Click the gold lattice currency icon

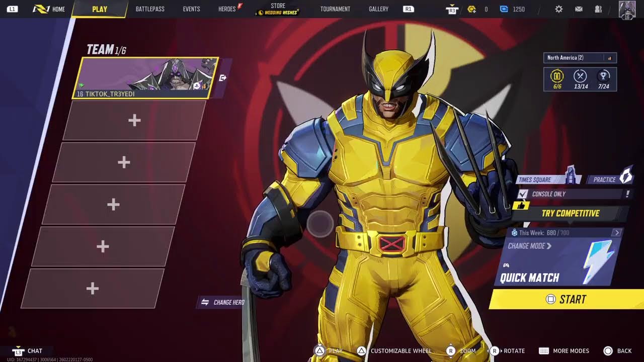pos(472,9)
